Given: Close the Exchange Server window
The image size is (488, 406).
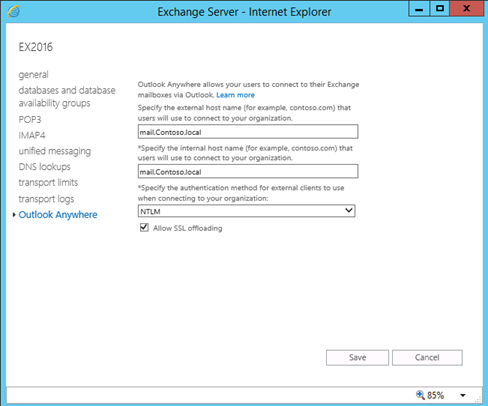Looking at the screenshot, I should pos(466,9).
